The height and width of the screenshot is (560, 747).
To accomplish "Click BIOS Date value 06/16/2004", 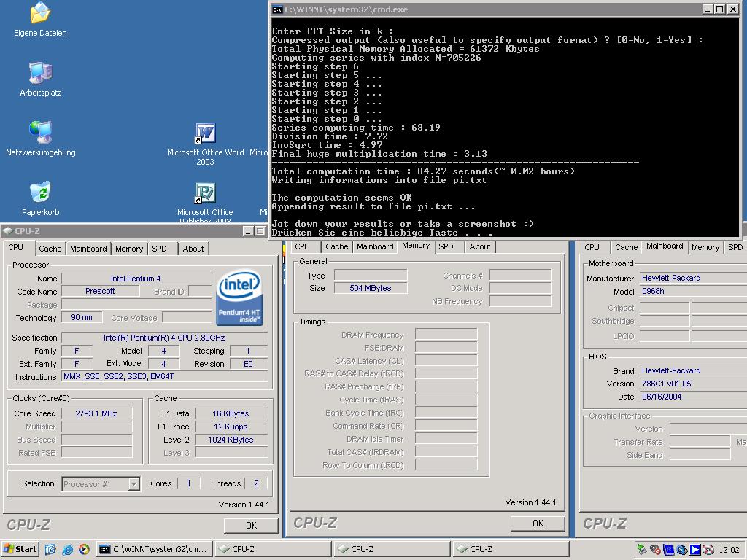I will click(x=693, y=397).
